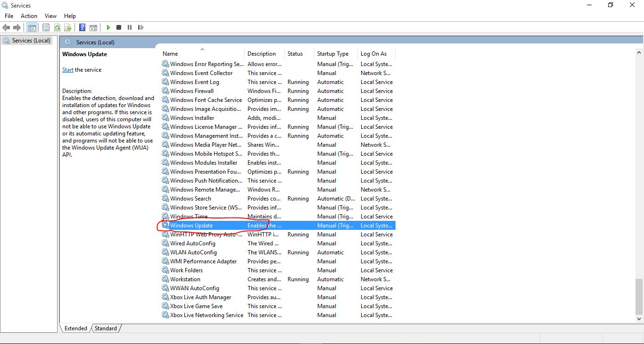The height and width of the screenshot is (344, 644).
Task: Click the gear icon beside Windows Installer
Action: (x=165, y=118)
